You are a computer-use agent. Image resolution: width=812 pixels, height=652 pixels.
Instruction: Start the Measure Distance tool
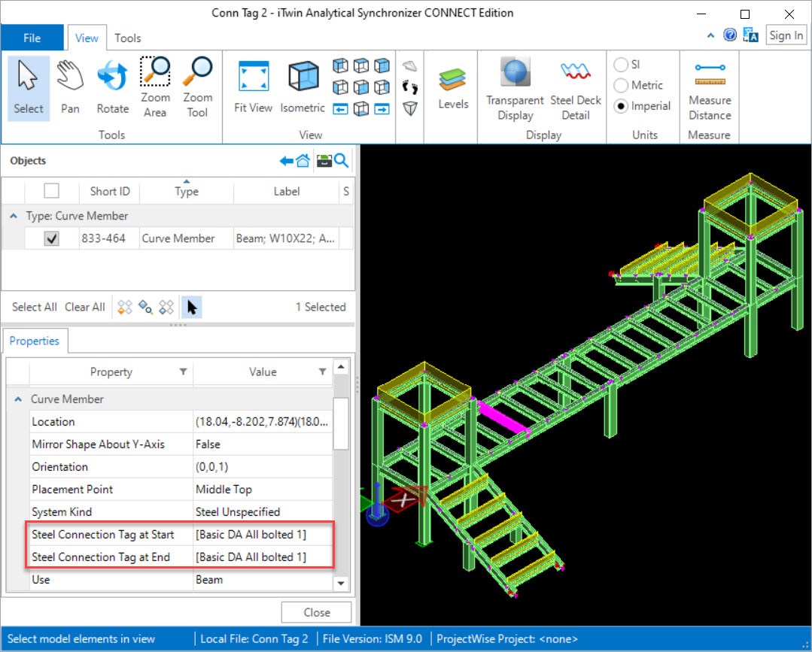point(709,89)
